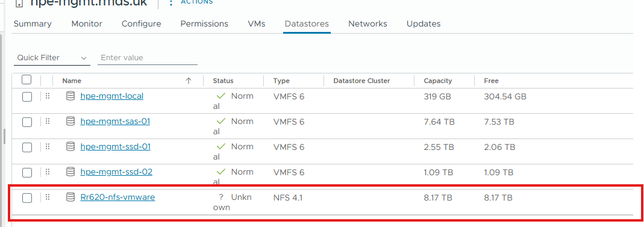Focus the Enter value filter field

click(x=148, y=58)
